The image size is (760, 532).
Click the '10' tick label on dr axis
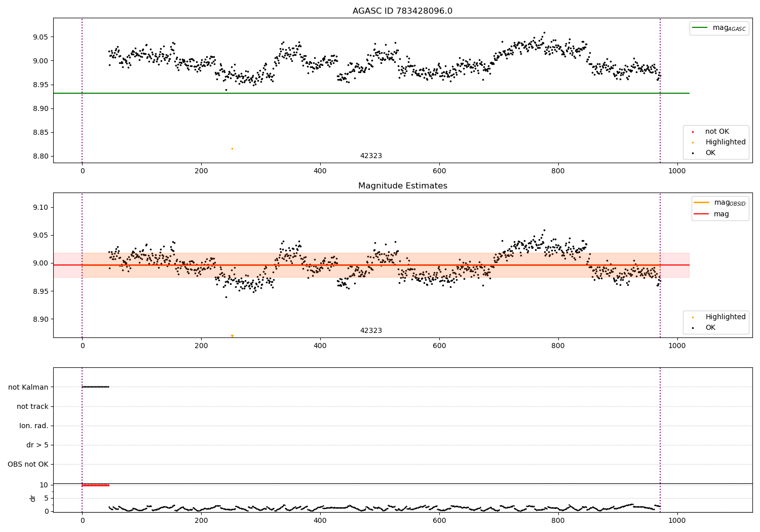[x=44, y=485]
